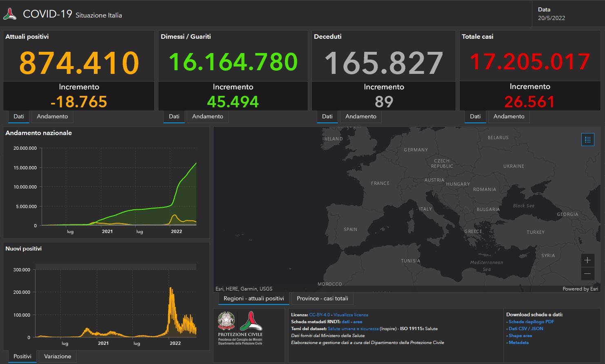Open the Dati CSV / JSON link
Screen dimensions: 605x364
[x=525, y=328]
